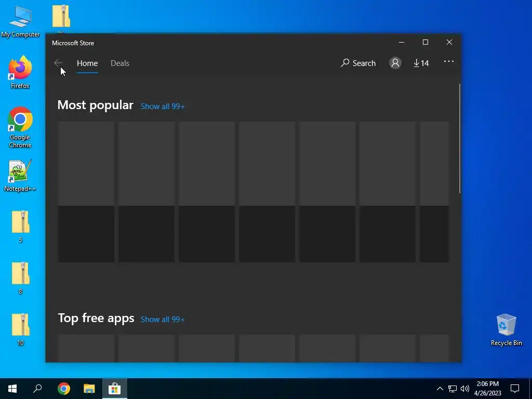Screen dimensions: 532x399
Task: Open the Home tab in Microsoft Store
Action: 87,63
